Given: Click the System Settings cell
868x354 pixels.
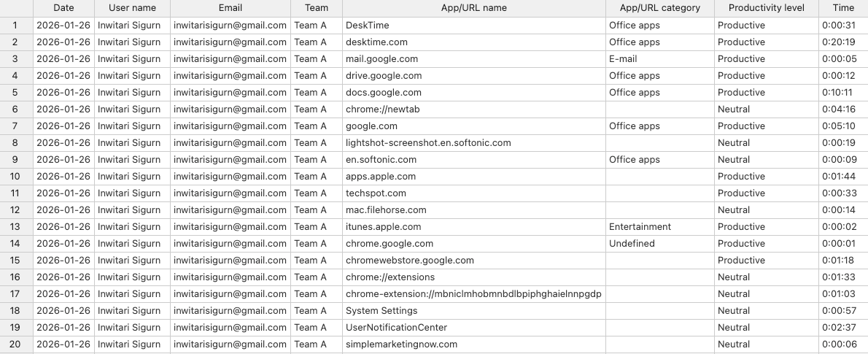Looking at the screenshot, I should pos(474,311).
